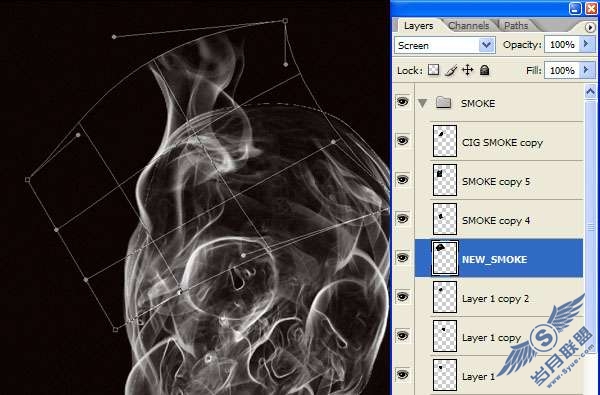Screen dimensions: 600x395
Task: Hide the Layer 1 layer
Action: [x=402, y=374]
